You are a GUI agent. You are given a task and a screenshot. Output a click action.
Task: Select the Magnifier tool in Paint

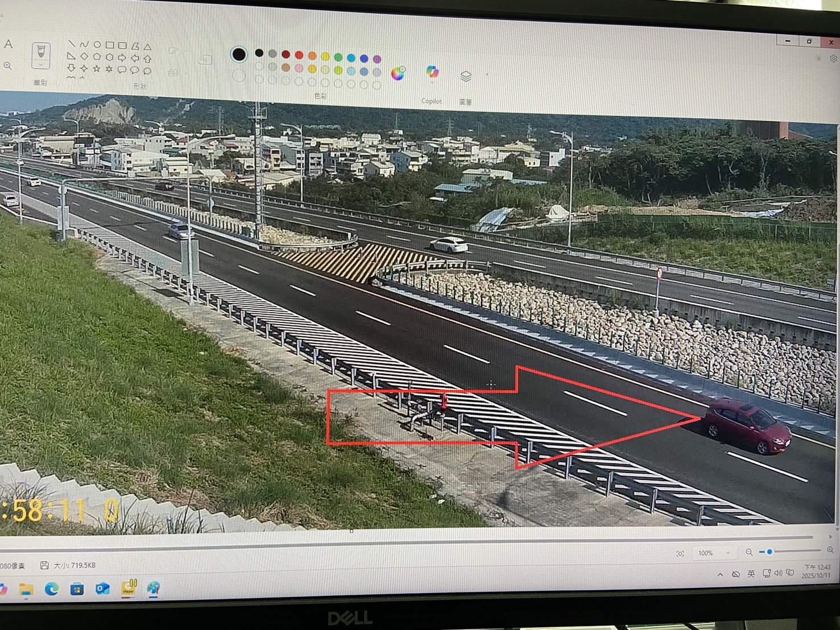(x=8, y=66)
